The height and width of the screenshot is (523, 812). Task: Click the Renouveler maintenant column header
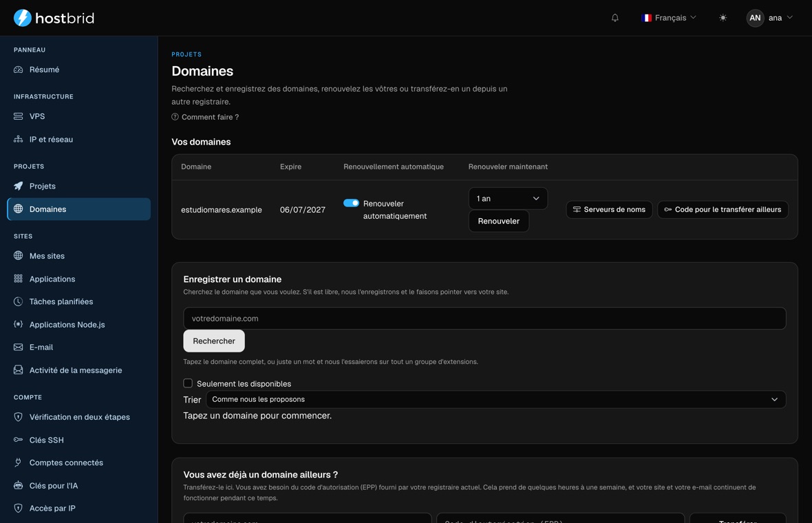pyautogui.click(x=508, y=167)
